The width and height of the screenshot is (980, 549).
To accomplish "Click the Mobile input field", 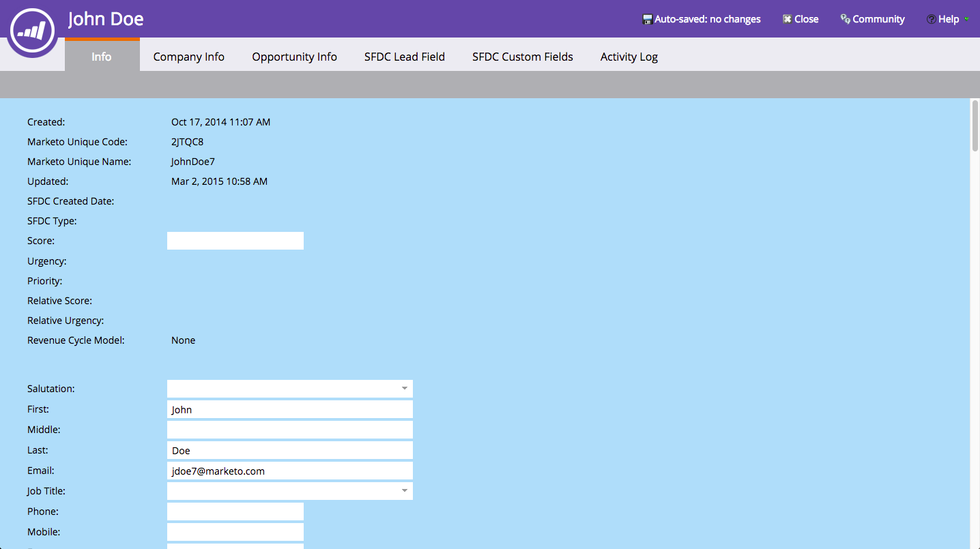I will click(235, 532).
